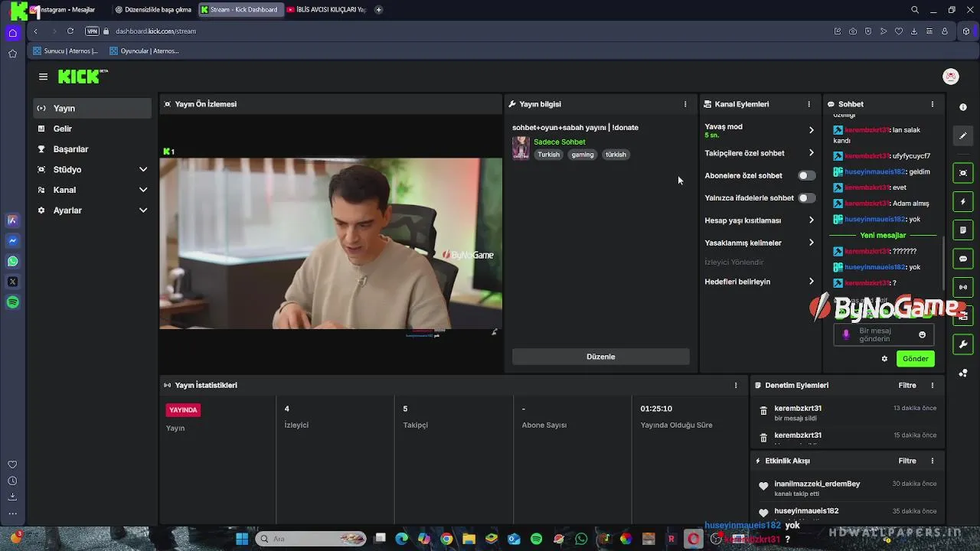The image size is (980, 551).
Task: Click the browser address bar
Action: (x=459, y=31)
